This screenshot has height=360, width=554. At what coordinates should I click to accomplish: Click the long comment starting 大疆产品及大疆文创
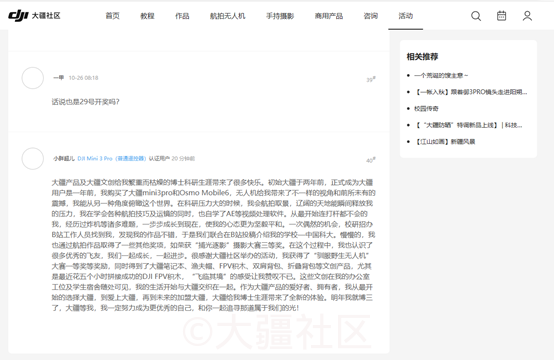213,245
